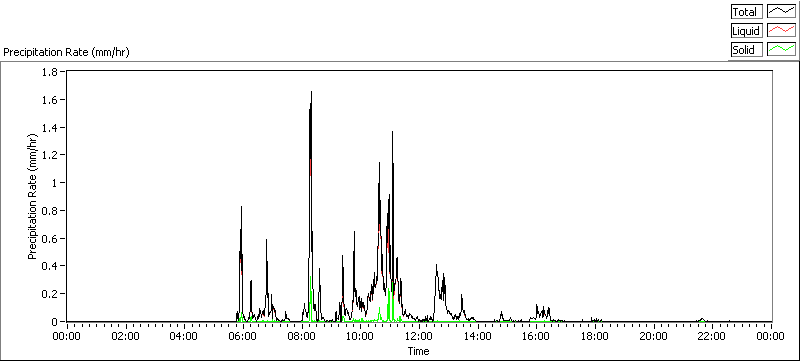Open the black Total plot line sample

(781, 12)
